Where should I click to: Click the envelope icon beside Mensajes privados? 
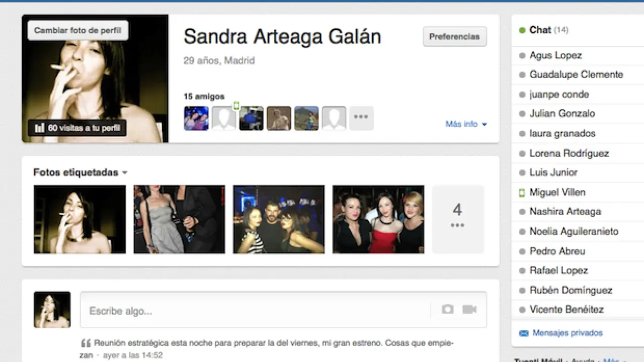(x=523, y=333)
